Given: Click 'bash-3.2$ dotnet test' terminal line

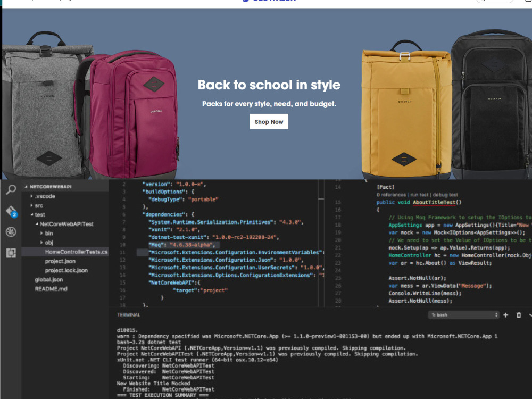Looking at the screenshot, I should click(x=149, y=342).
